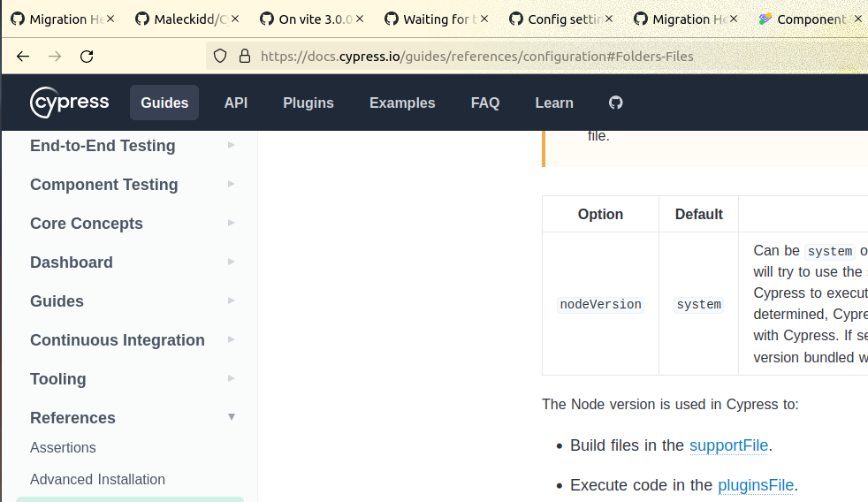Select Tooling sidebar heading
The image size is (868, 502).
pos(58,378)
